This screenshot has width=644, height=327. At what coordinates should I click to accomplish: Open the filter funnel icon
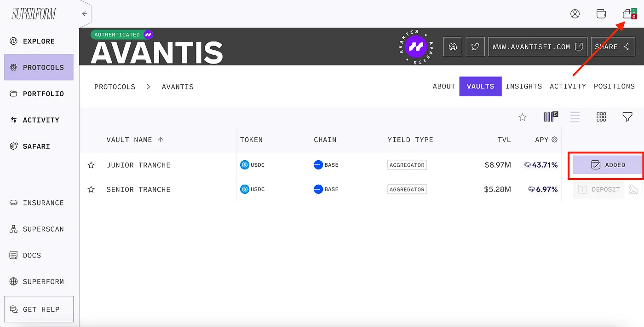[x=627, y=117]
